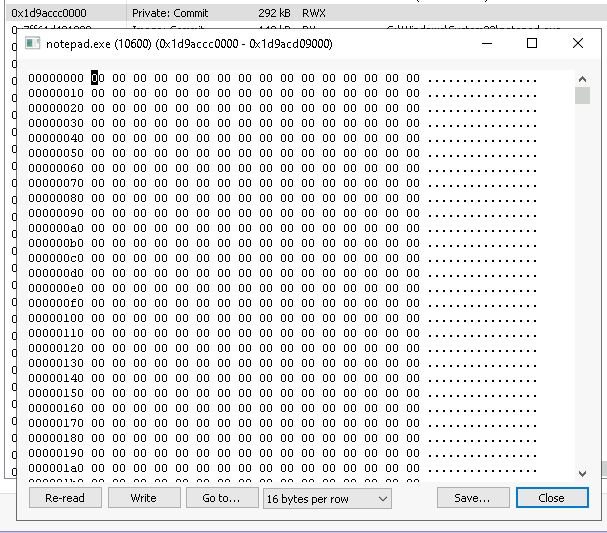
Task: Click the Close button at bottom right
Action: pyautogui.click(x=551, y=498)
